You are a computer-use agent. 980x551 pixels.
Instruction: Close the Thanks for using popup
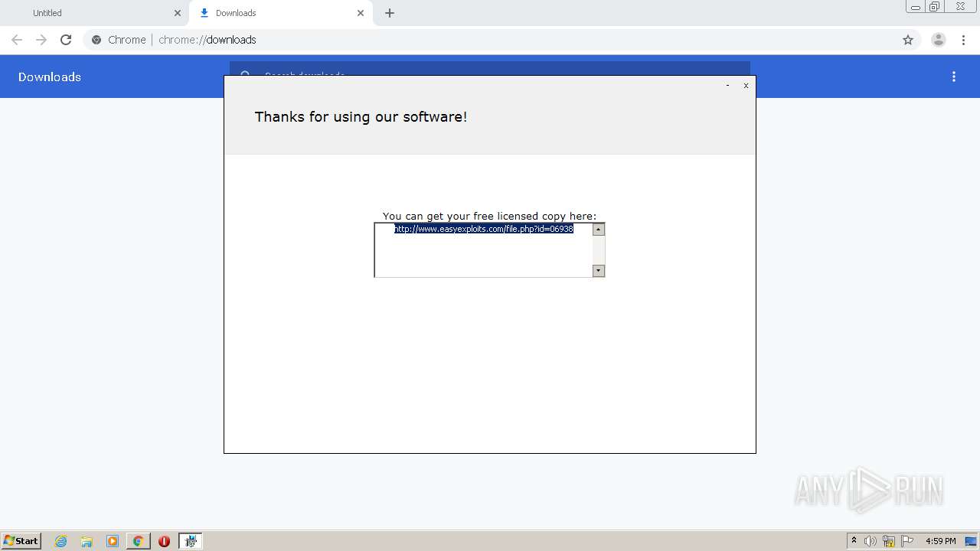click(x=746, y=86)
